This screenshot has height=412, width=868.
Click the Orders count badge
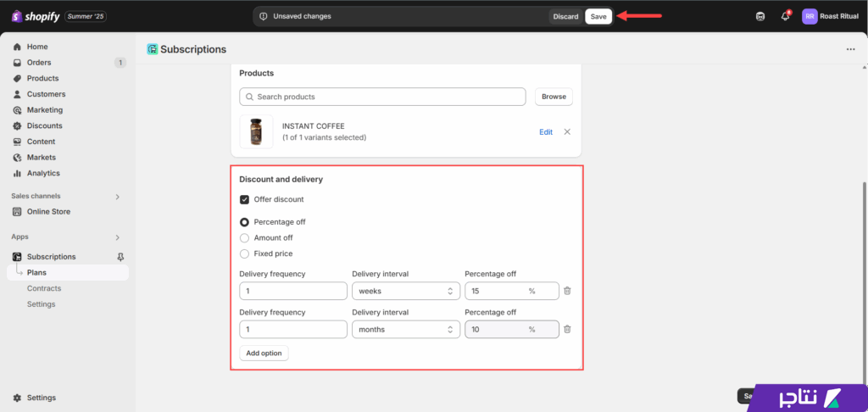[x=120, y=63]
